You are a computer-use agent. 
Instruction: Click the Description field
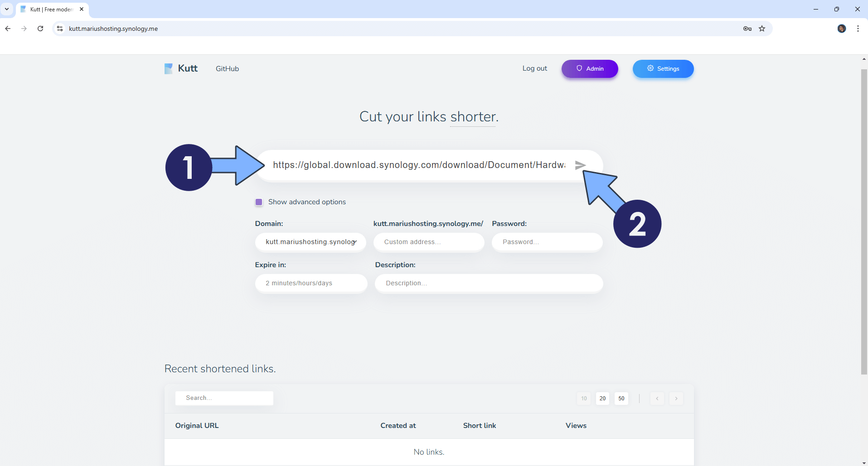tap(489, 283)
